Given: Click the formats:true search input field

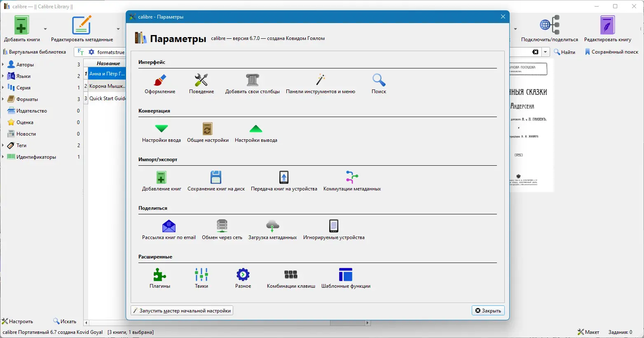Looking at the screenshot, I should coord(111,52).
